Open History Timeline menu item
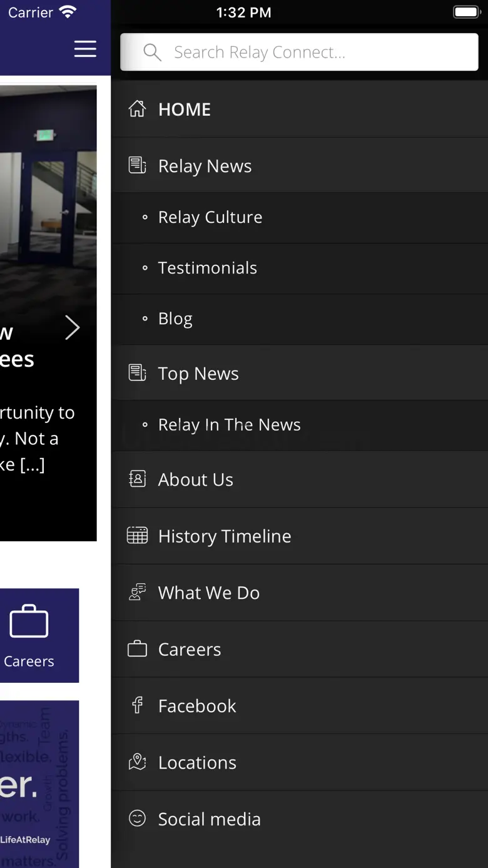 point(300,536)
